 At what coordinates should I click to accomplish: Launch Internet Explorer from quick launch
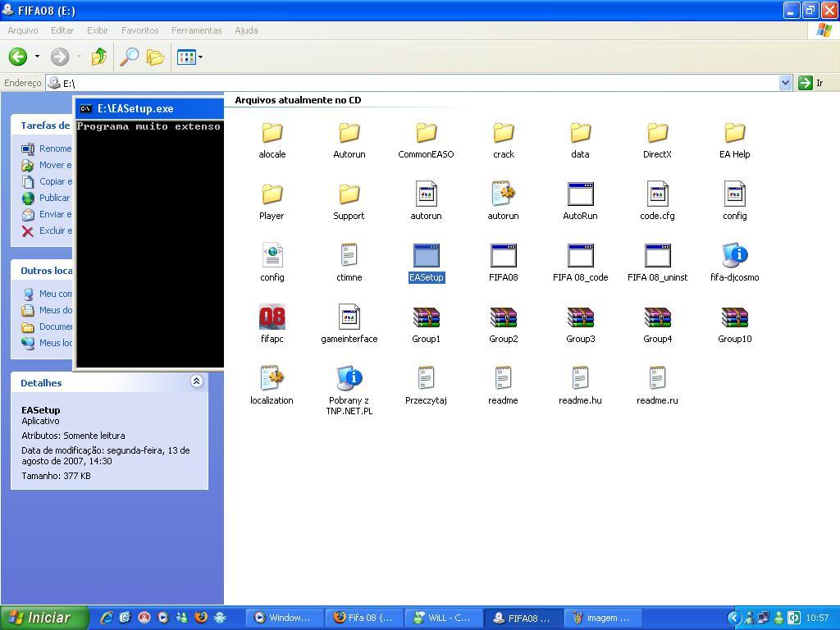click(106, 618)
